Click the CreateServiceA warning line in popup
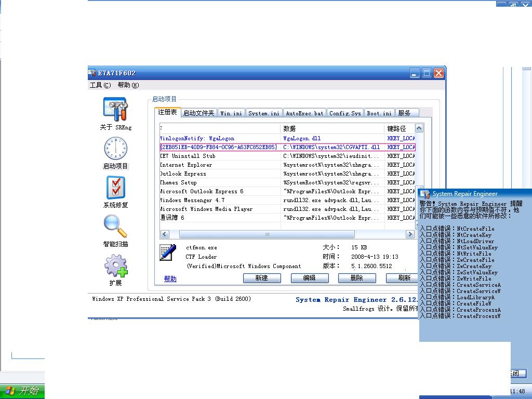Screen dimensions: 532x399 click(x=460, y=285)
